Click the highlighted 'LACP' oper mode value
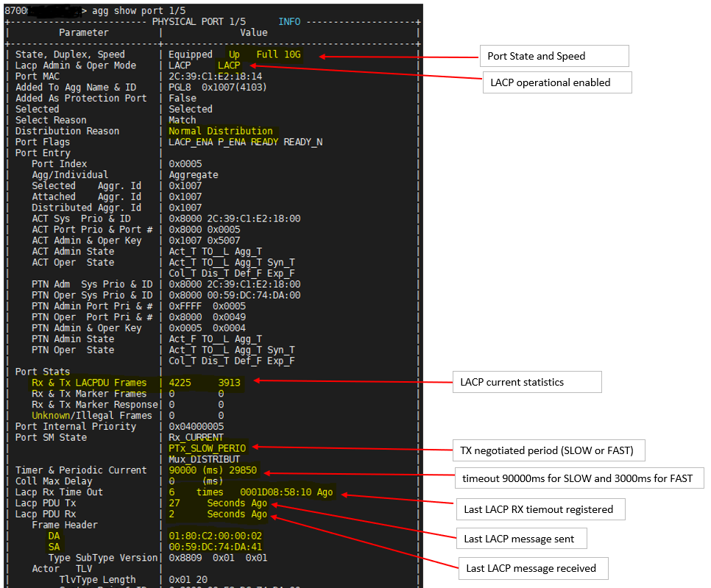 [x=229, y=65]
